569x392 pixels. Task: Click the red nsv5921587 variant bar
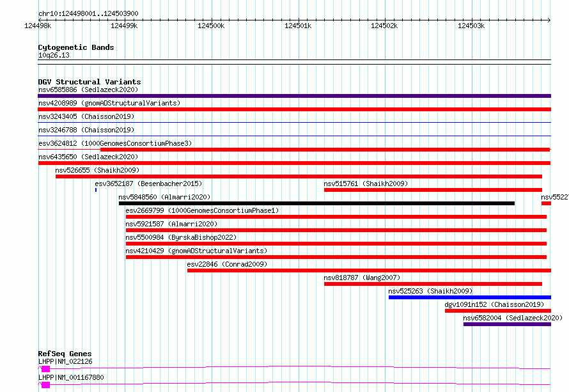pos(336,230)
